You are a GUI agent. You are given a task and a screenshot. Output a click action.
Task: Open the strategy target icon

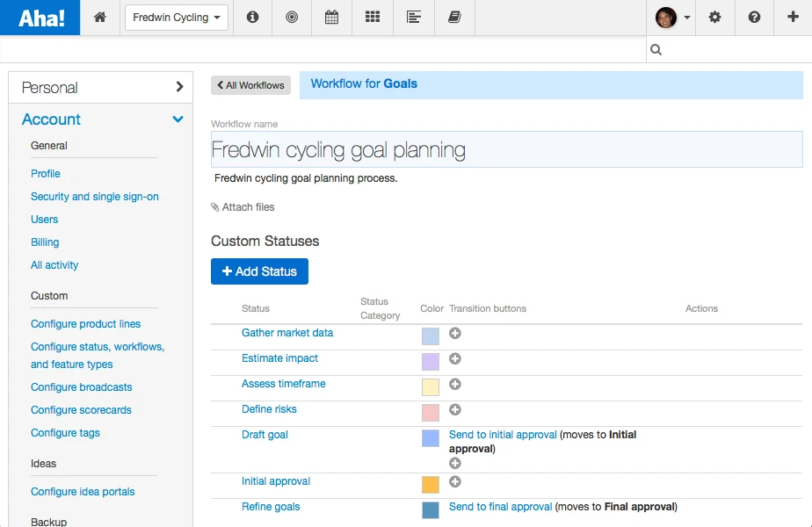click(292, 17)
